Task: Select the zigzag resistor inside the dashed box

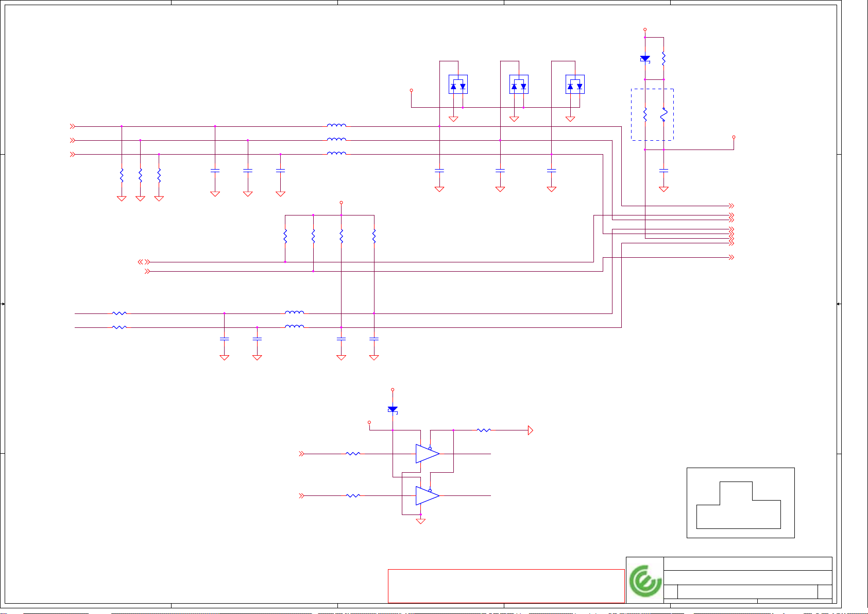Action: coord(645,114)
